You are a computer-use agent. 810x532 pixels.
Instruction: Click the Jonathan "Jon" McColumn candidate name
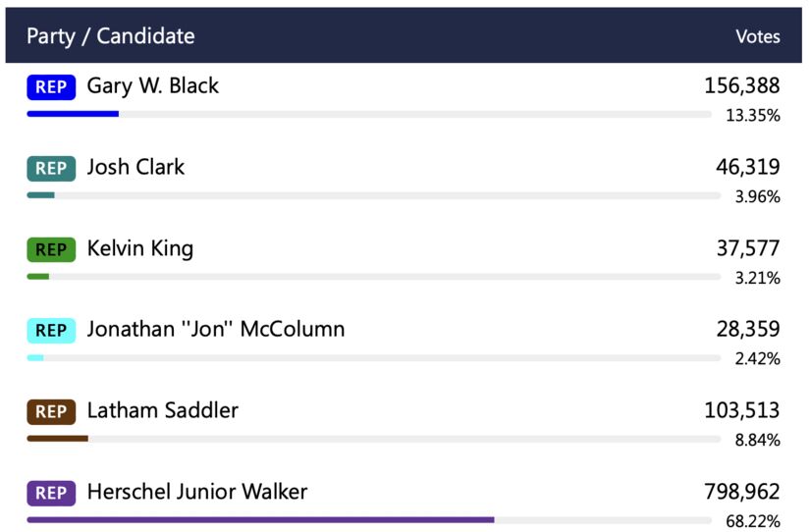[216, 330]
